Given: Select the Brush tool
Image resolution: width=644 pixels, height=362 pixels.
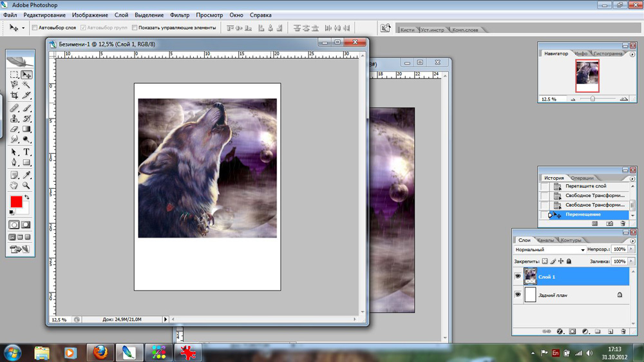Looking at the screenshot, I should coord(26,108).
